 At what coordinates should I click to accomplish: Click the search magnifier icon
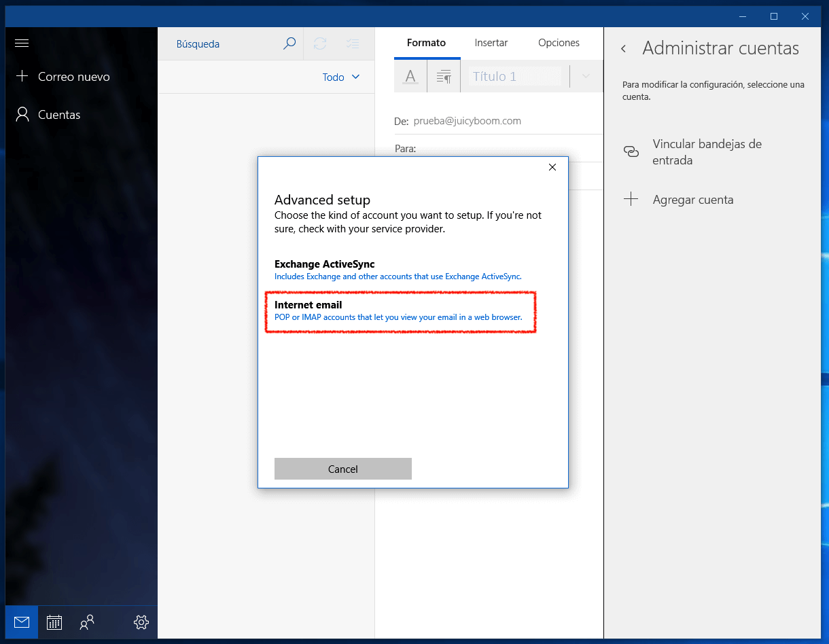click(289, 43)
